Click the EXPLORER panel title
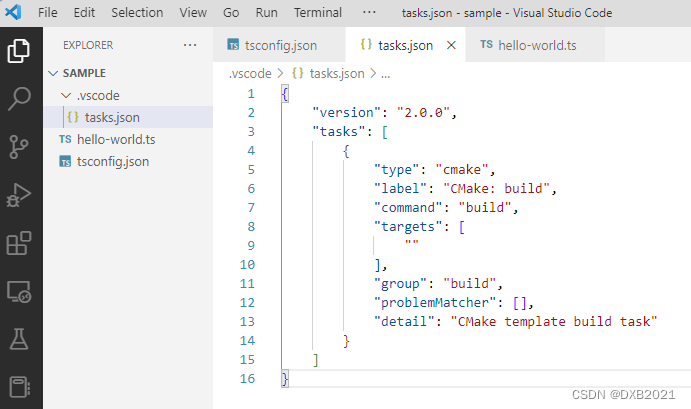 88,45
